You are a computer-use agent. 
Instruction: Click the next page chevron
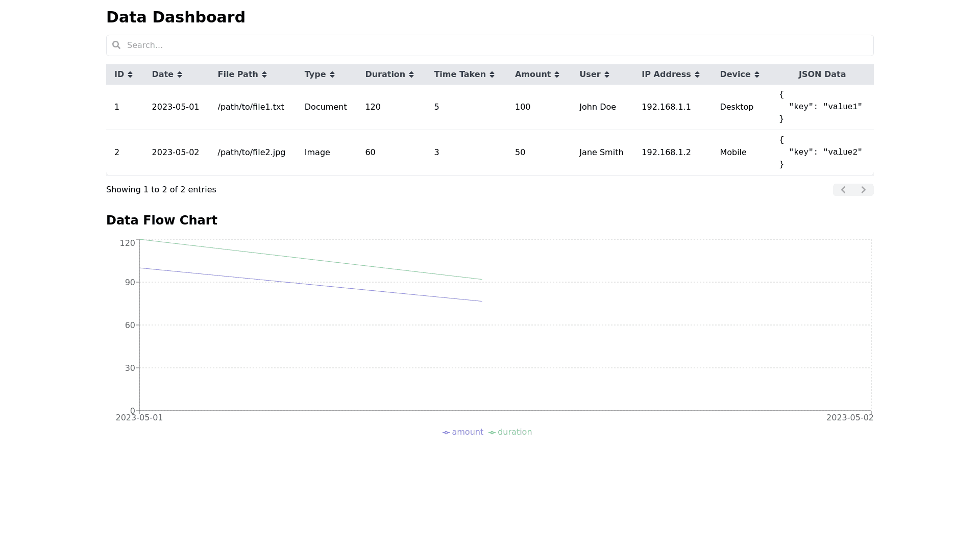[x=863, y=189]
